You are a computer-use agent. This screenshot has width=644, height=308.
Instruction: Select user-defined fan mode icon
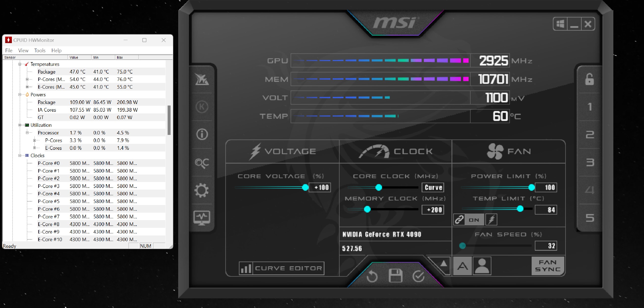pyautogui.click(x=482, y=266)
